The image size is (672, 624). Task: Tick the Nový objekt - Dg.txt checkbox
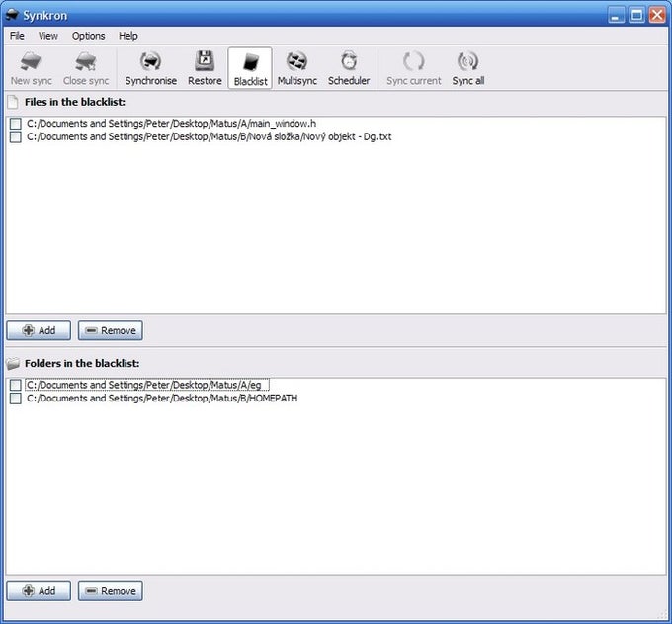(16, 136)
